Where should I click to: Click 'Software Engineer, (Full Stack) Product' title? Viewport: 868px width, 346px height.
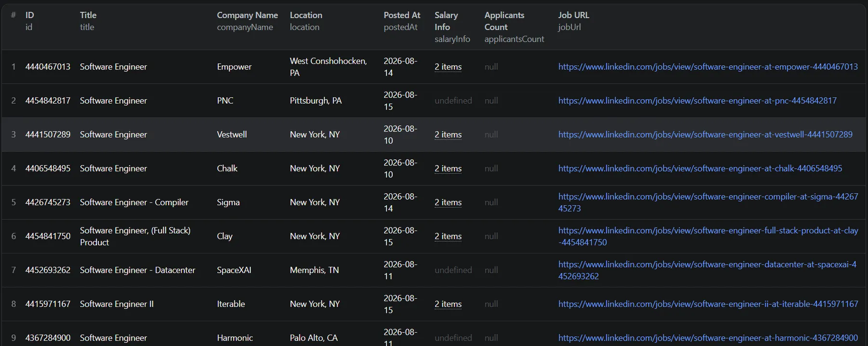(x=135, y=236)
